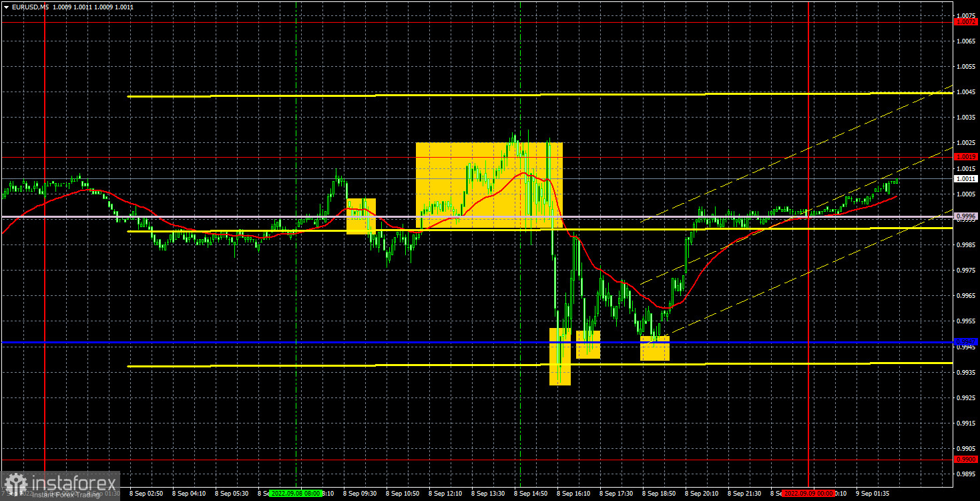Screen dimensions: 980x501
Task: Click the 1.0075 price axis value
Action: [966, 15]
